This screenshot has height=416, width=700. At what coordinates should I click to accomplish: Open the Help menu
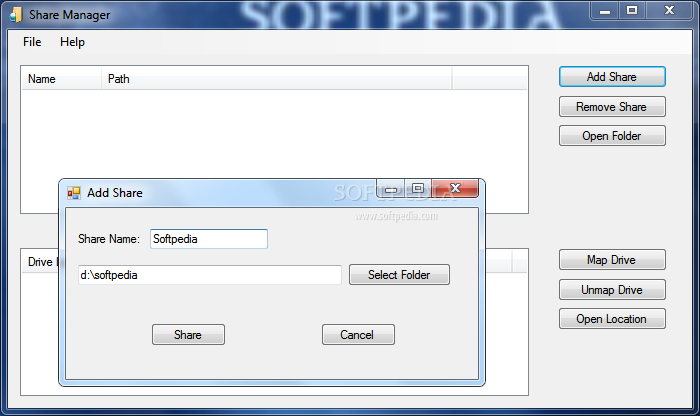72,42
